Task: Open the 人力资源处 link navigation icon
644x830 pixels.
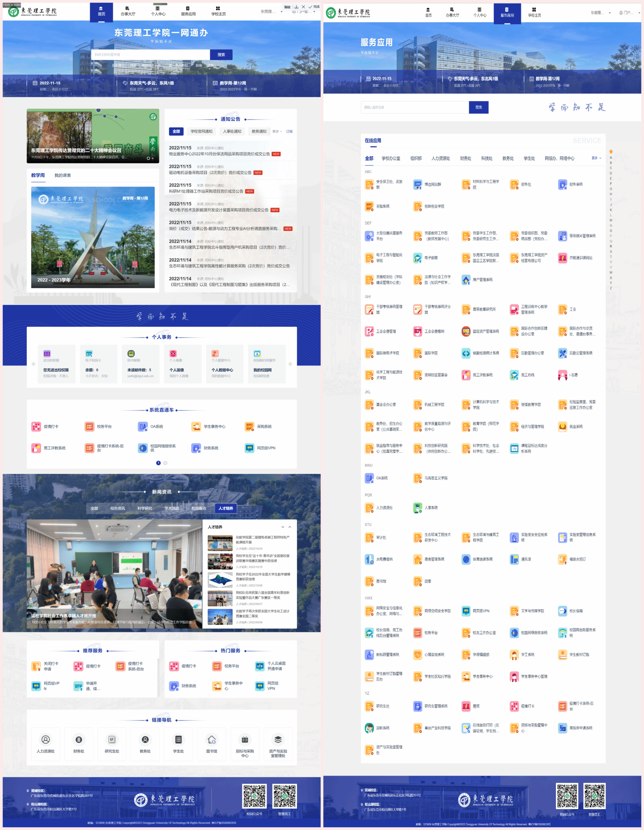Action: click(x=46, y=739)
